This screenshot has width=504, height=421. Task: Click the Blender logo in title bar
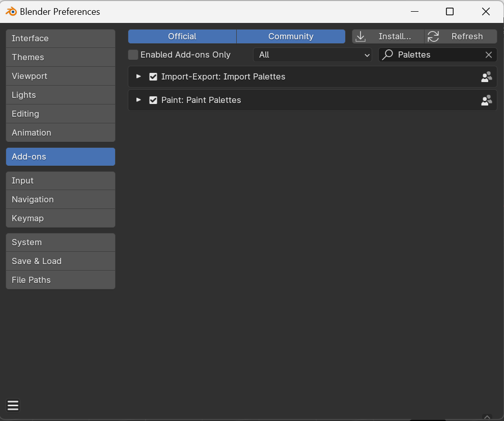[x=11, y=12]
